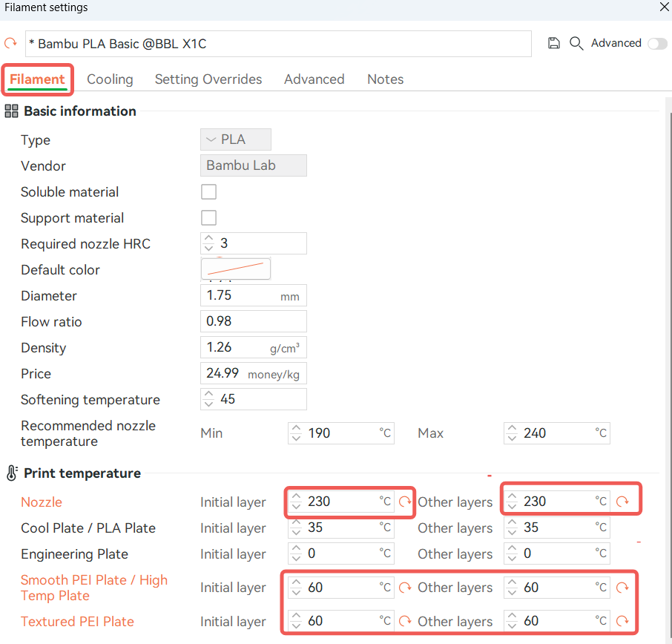
Task: Open the Default color swatch picker
Action: (236, 269)
